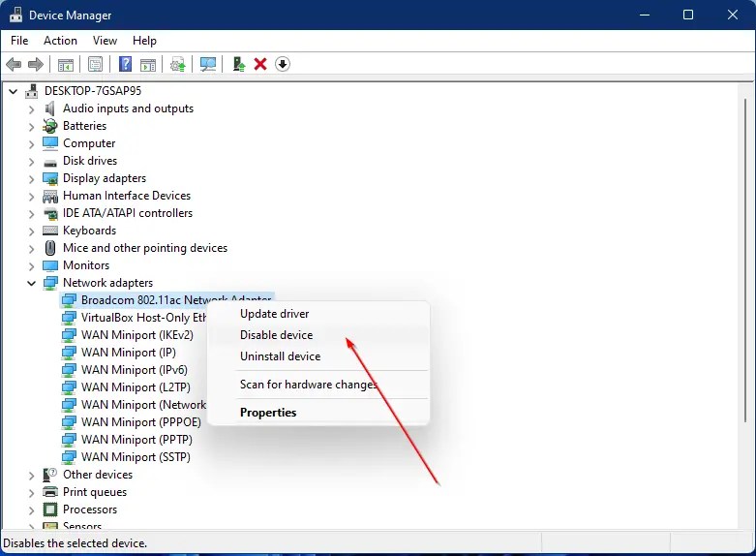Maximize the Device Manager window
The width and height of the screenshot is (756, 556).
pos(688,15)
